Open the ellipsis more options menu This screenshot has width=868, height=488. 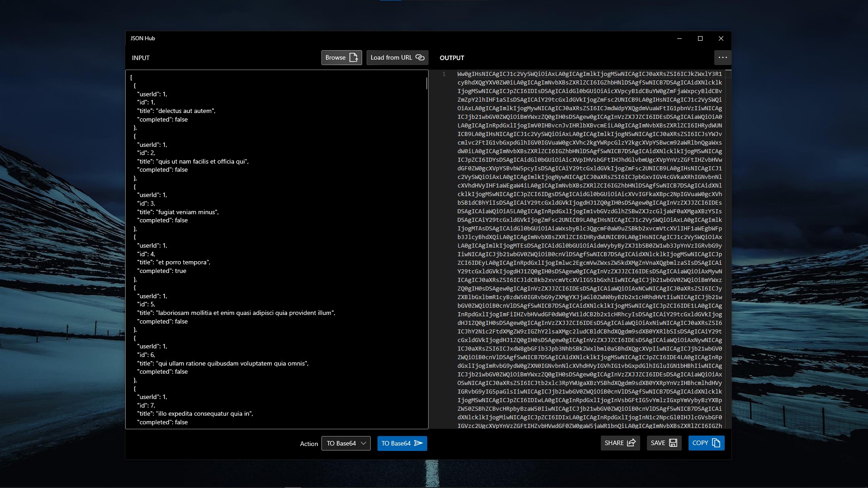pos(722,57)
